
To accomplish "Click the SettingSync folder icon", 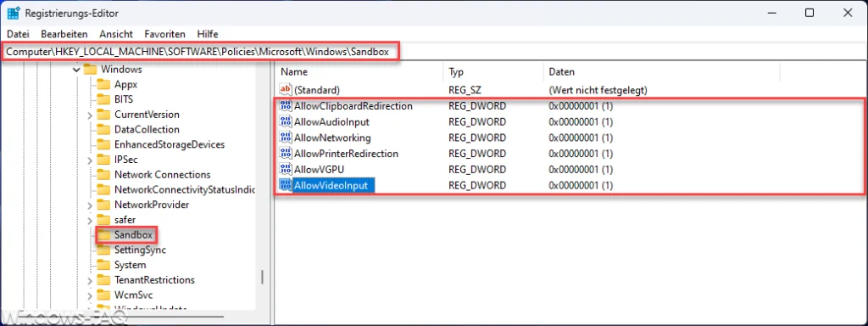I will click(103, 250).
